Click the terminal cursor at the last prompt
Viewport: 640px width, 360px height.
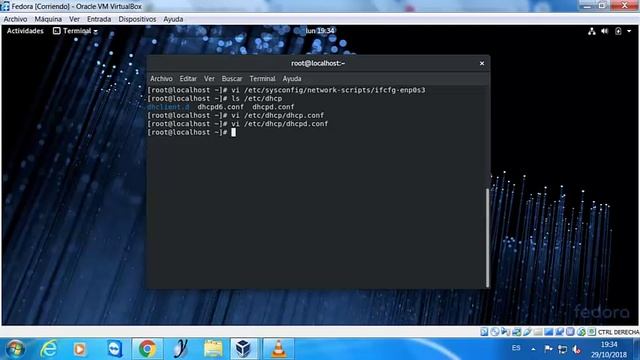233,132
